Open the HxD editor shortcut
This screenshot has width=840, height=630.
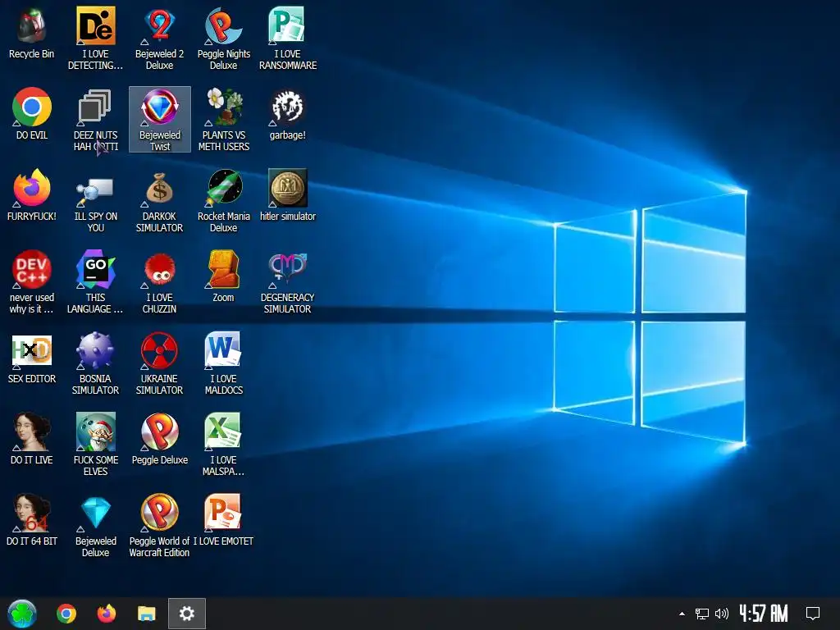(32, 358)
